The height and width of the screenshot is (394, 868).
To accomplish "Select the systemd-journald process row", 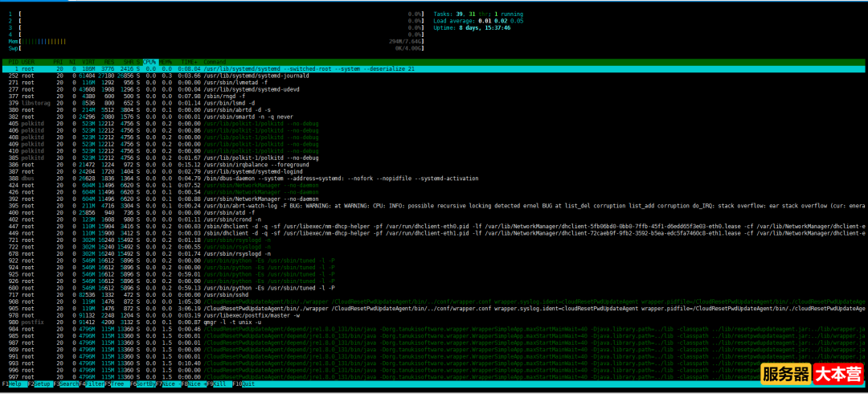I will (241, 76).
